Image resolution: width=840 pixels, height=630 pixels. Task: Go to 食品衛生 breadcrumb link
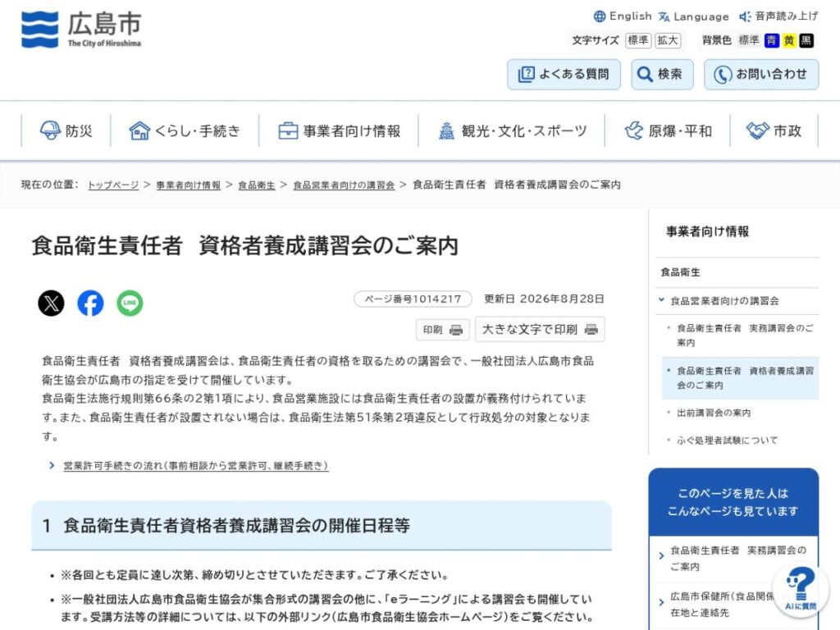(257, 185)
